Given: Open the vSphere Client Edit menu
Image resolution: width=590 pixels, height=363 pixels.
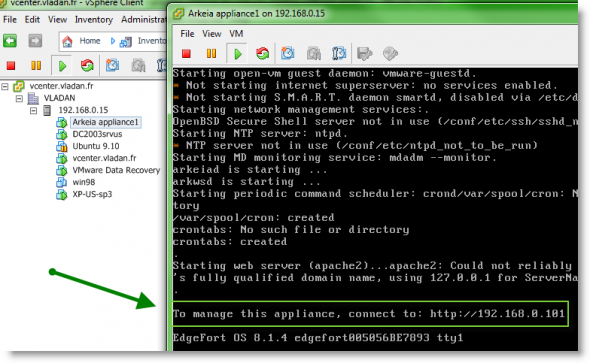Looking at the screenshot, I should click(x=32, y=20).
